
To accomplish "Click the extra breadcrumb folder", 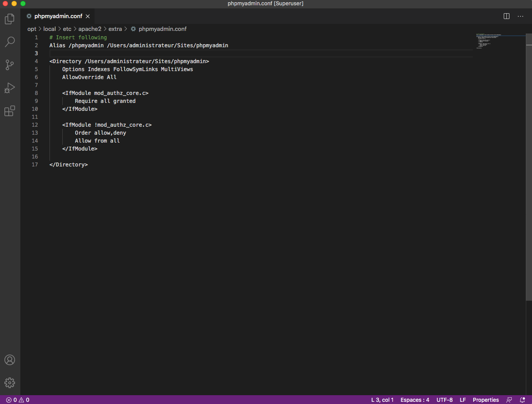I will pyautogui.click(x=115, y=29).
